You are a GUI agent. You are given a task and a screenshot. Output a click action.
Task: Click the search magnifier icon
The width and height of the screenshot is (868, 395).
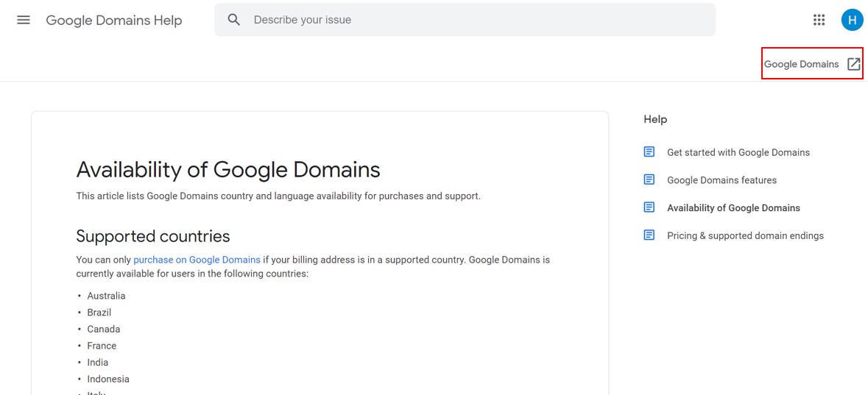[x=234, y=20]
